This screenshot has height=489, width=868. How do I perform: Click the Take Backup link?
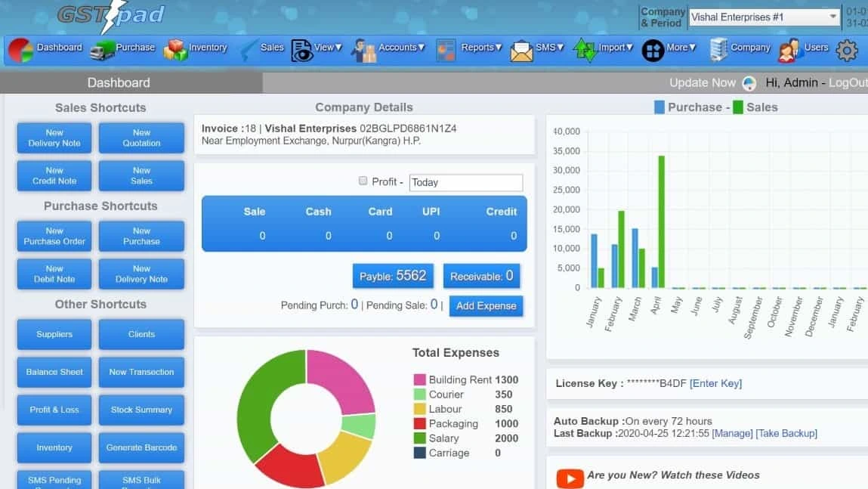[786, 433]
